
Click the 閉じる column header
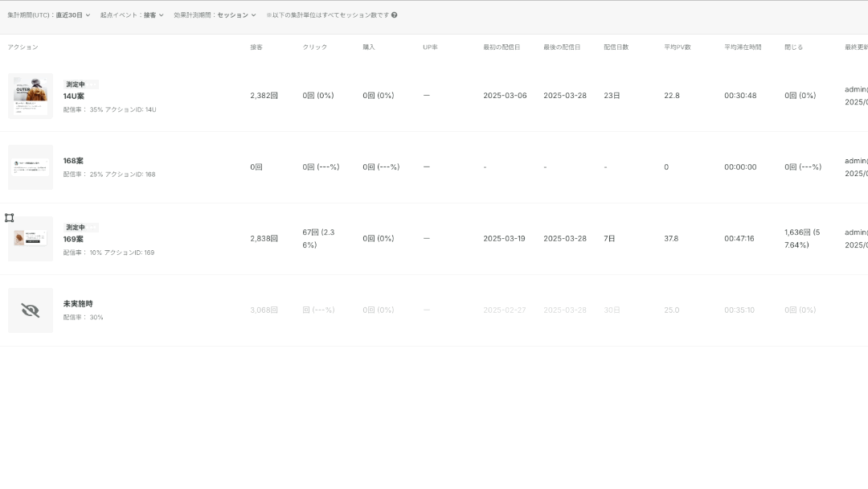[793, 47]
